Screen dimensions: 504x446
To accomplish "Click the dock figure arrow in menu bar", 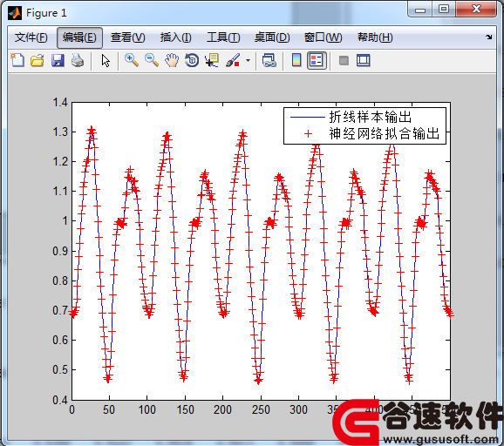I will pos(489,37).
